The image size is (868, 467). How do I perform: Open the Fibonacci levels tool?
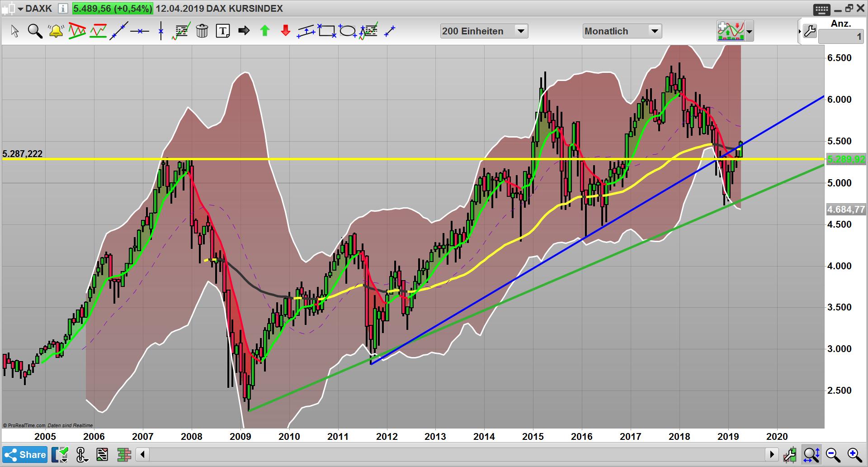(181, 31)
